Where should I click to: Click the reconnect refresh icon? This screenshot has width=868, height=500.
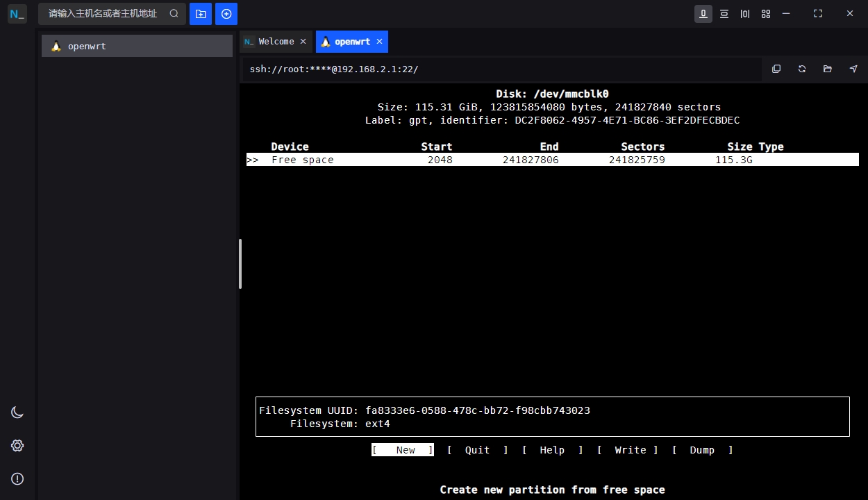802,69
